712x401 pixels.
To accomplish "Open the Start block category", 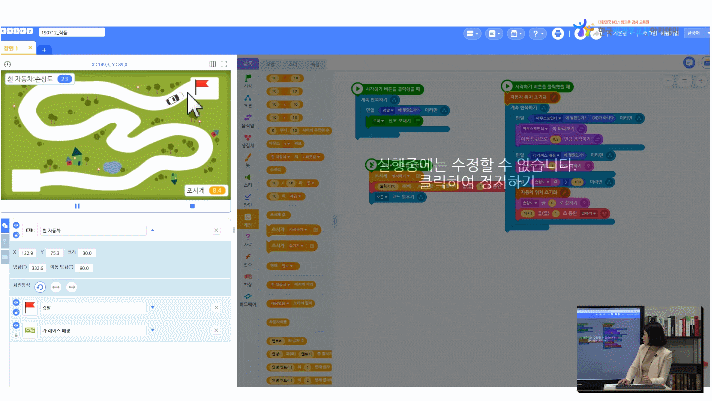I will (x=248, y=81).
